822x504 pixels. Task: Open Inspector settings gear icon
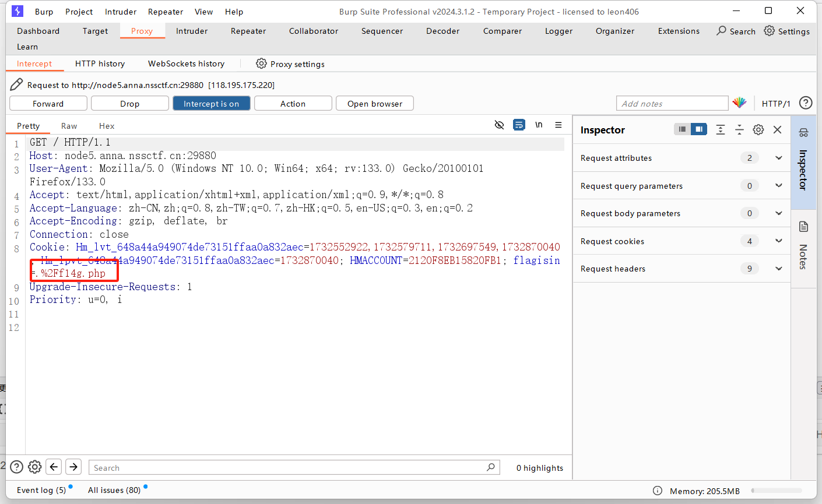[x=758, y=129]
